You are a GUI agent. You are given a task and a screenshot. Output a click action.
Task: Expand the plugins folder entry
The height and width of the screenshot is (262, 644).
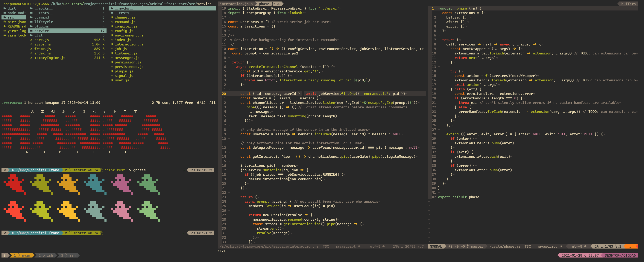coord(42,26)
